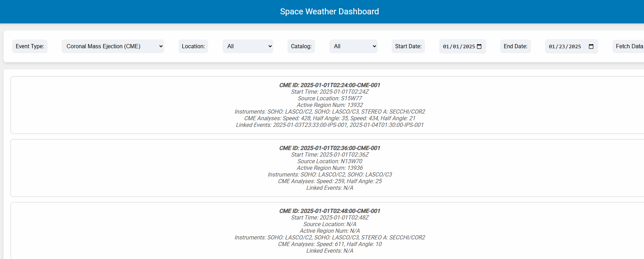Select CME ID 2025-01-01T02:48:00-CME-001 heading
The image size is (644, 259).
tap(330, 211)
